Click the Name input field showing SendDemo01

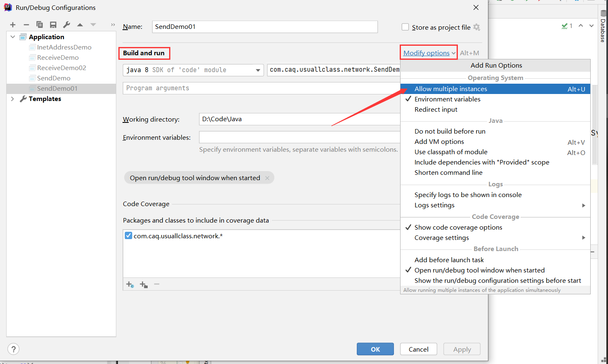264,26
